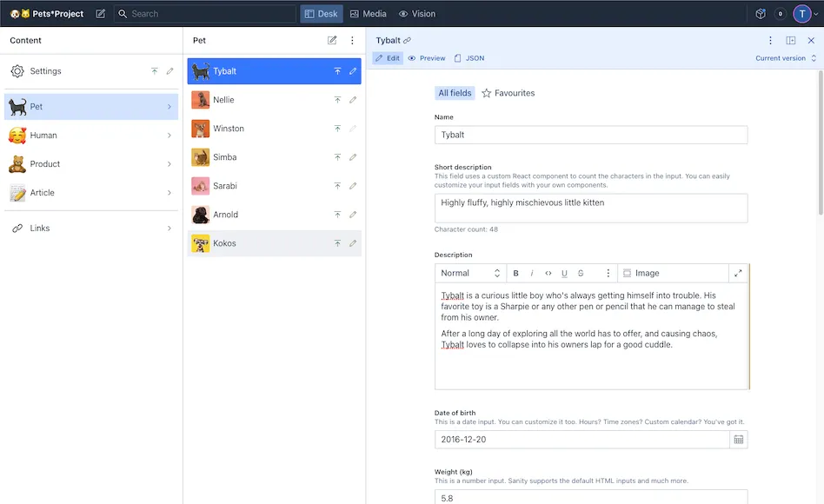Image resolution: width=824 pixels, height=504 pixels.
Task: Switch to the Preview view tab
Action: (x=427, y=58)
